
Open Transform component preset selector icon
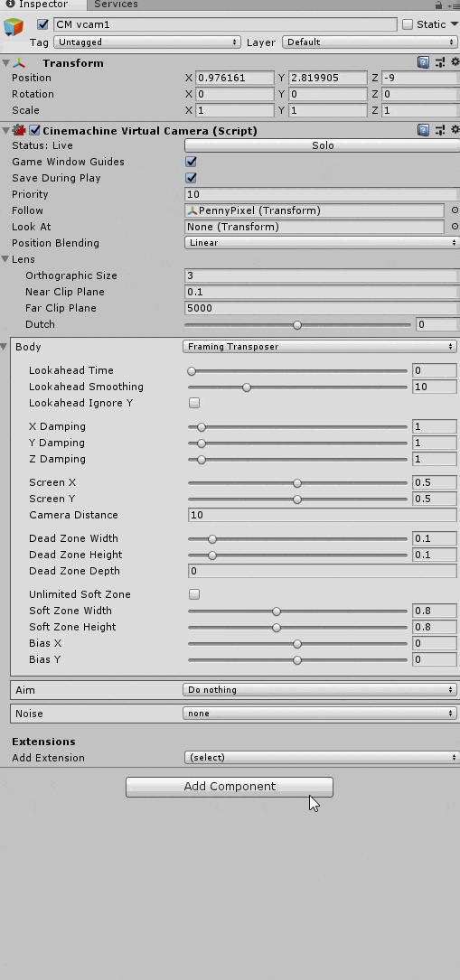pyautogui.click(x=440, y=62)
